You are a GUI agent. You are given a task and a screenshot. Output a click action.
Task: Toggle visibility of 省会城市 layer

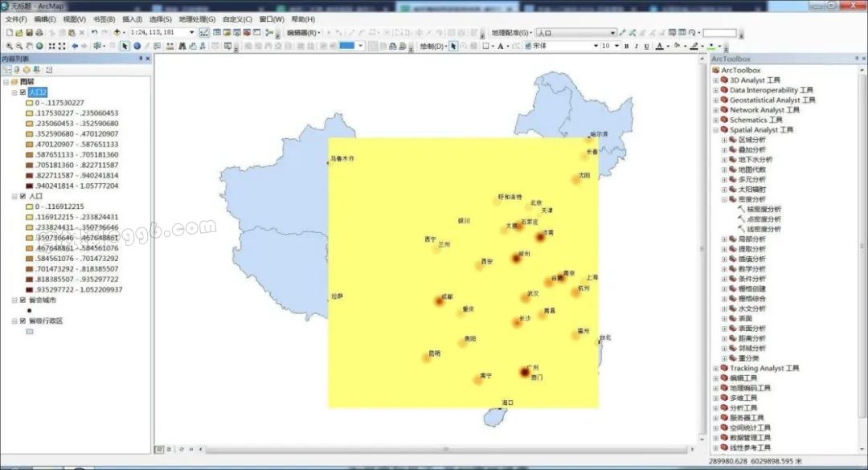click(23, 300)
